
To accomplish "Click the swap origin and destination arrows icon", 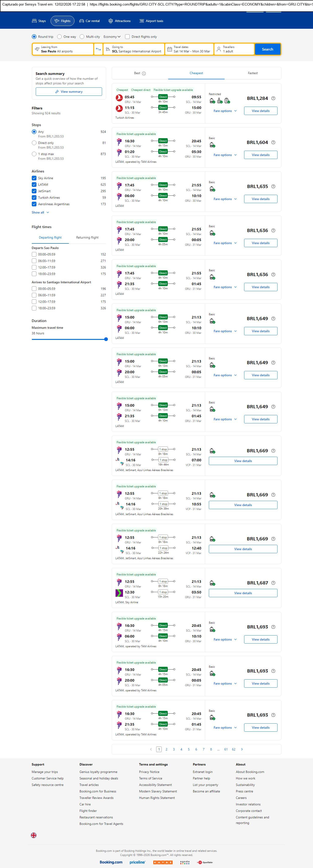I will (x=98, y=49).
